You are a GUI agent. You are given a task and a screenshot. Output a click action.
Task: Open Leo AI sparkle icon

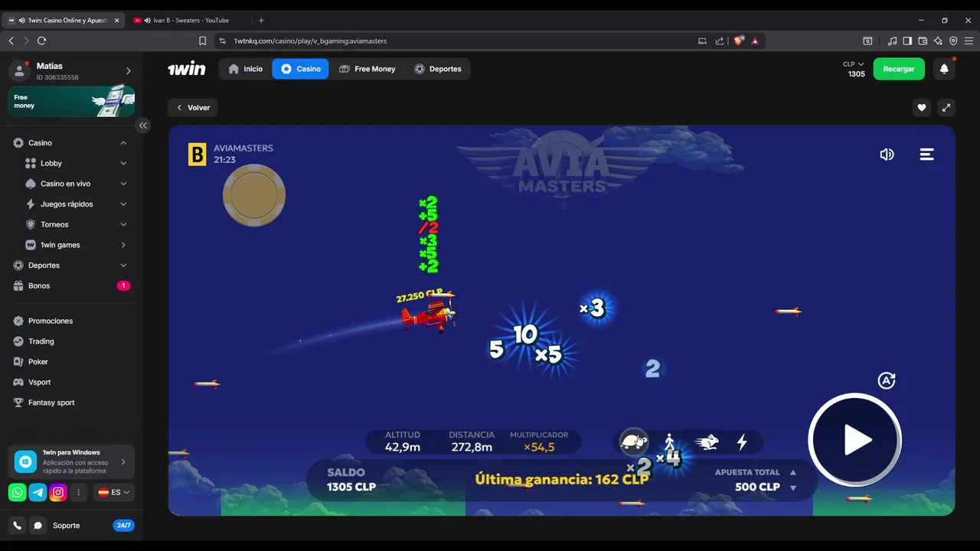click(x=938, y=41)
